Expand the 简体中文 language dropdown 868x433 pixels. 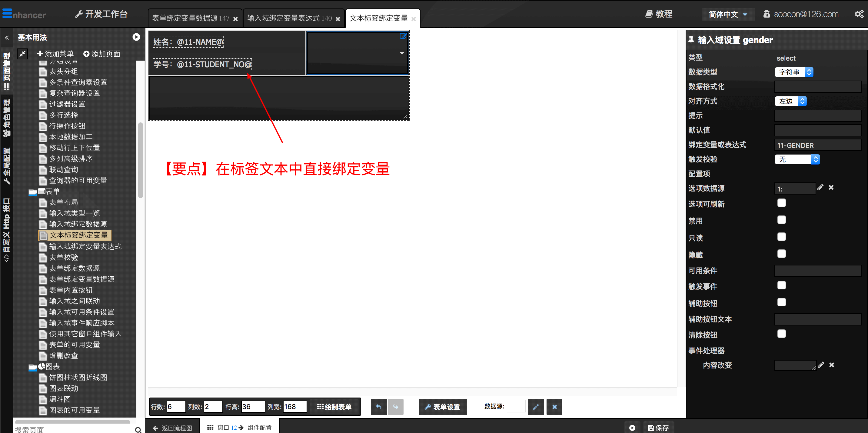pos(728,15)
